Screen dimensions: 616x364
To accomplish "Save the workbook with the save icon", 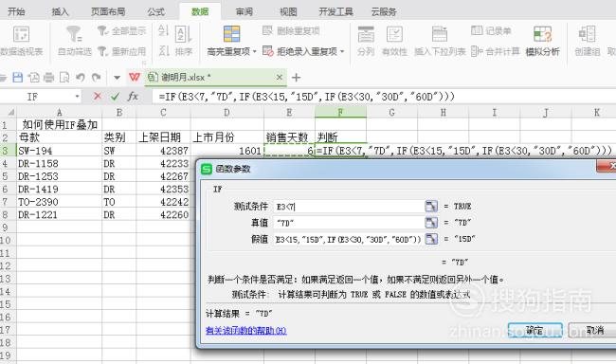I will click(x=18, y=78).
